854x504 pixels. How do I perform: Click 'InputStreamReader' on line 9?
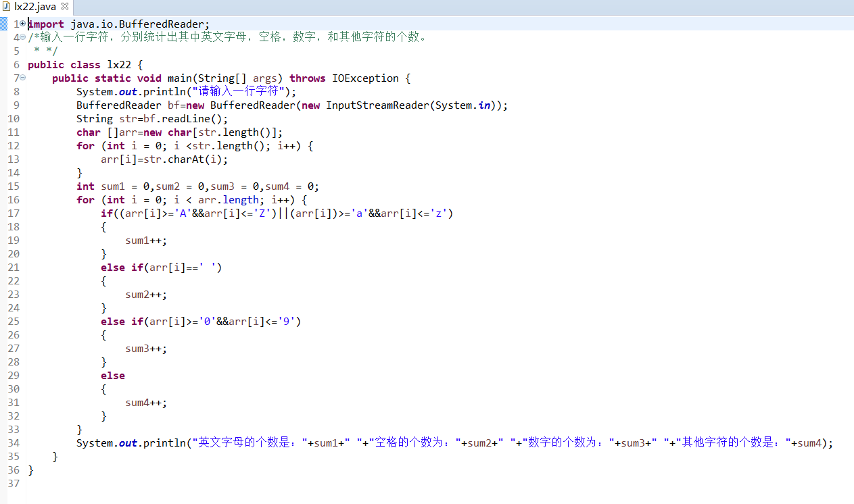[377, 105]
